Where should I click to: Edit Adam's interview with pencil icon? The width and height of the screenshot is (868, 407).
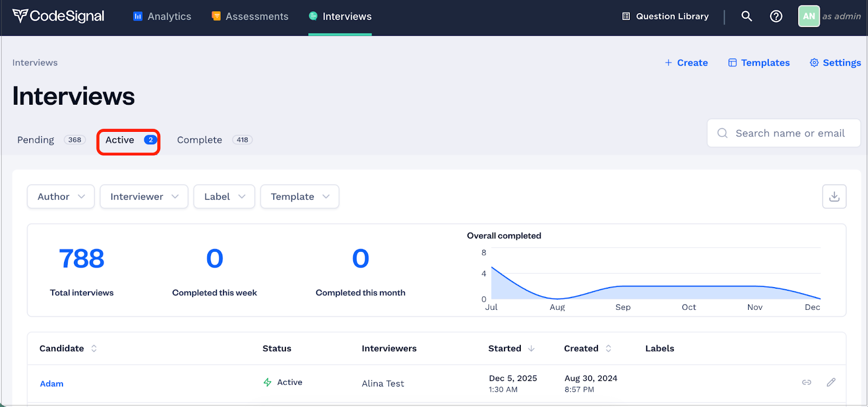click(x=831, y=383)
